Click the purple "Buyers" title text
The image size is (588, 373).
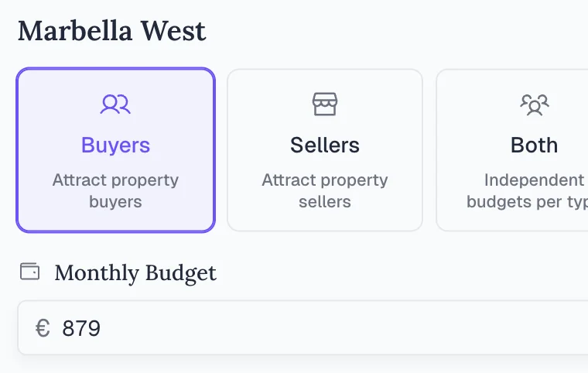[115, 145]
